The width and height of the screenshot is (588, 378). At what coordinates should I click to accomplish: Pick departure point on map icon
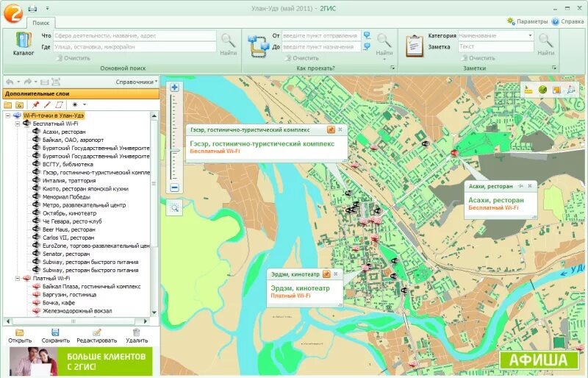[367, 35]
